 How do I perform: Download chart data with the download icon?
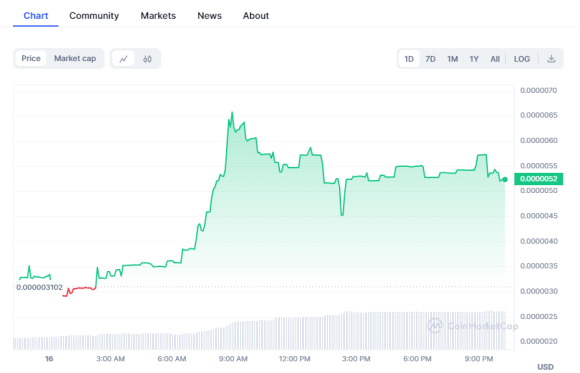coord(551,59)
